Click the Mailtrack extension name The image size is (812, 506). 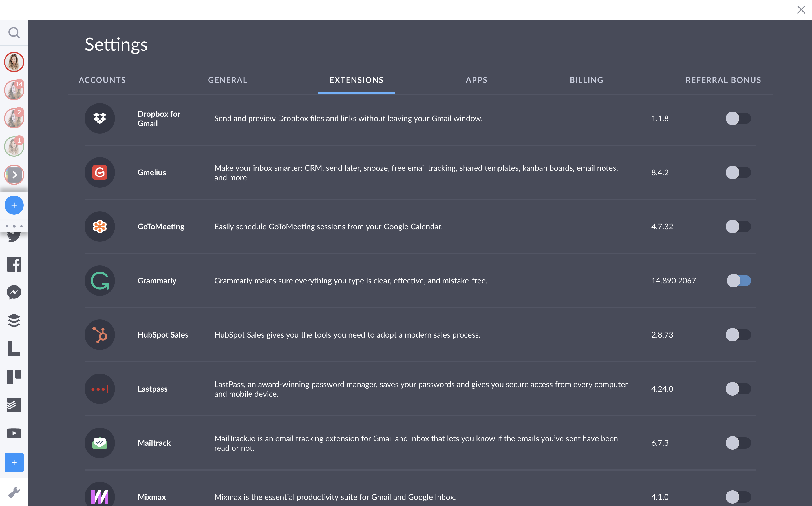point(154,443)
